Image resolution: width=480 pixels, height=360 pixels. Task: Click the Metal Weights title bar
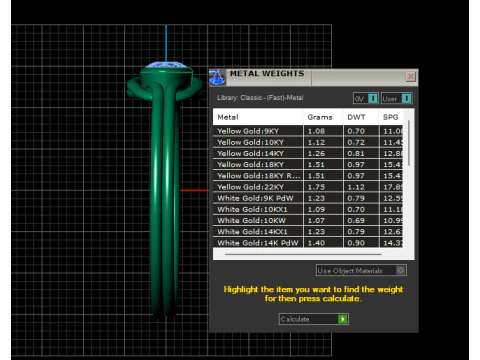coord(313,77)
